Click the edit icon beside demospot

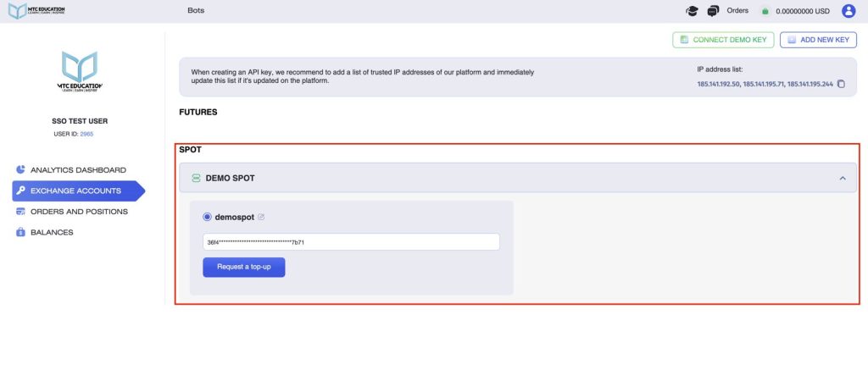261,218
